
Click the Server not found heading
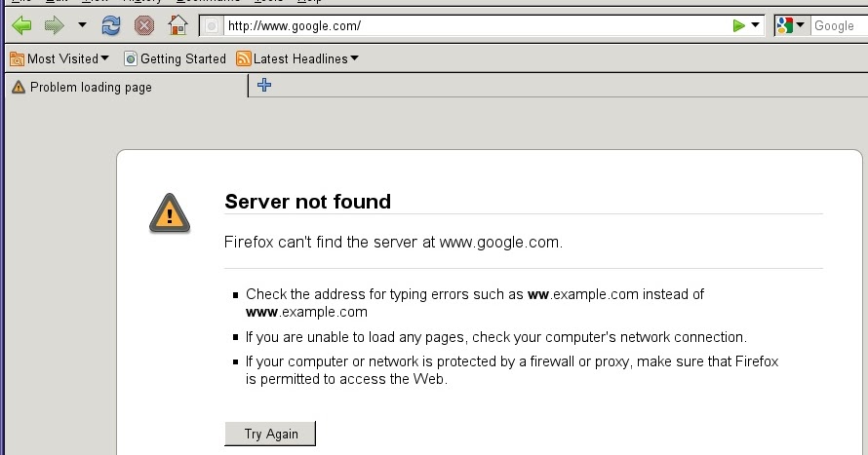point(307,202)
